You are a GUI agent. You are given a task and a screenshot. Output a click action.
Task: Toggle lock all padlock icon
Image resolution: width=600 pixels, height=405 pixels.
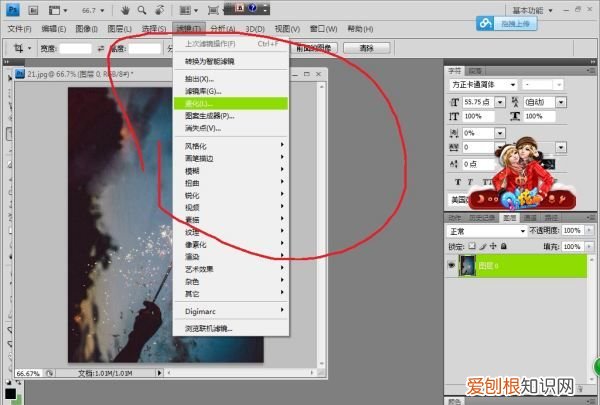tap(504, 246)
